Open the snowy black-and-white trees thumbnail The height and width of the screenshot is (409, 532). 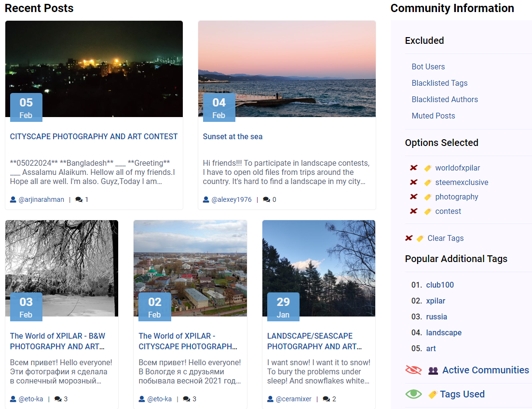pos(62,260)
